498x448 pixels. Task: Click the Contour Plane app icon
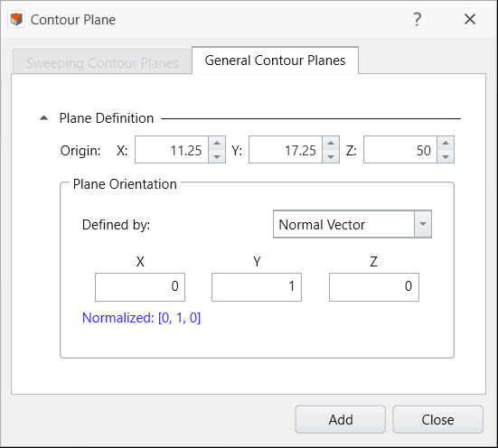16,19
